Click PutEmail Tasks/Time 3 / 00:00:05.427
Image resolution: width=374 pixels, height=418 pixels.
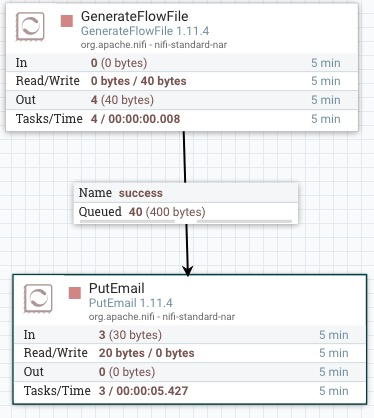point(143,391)
